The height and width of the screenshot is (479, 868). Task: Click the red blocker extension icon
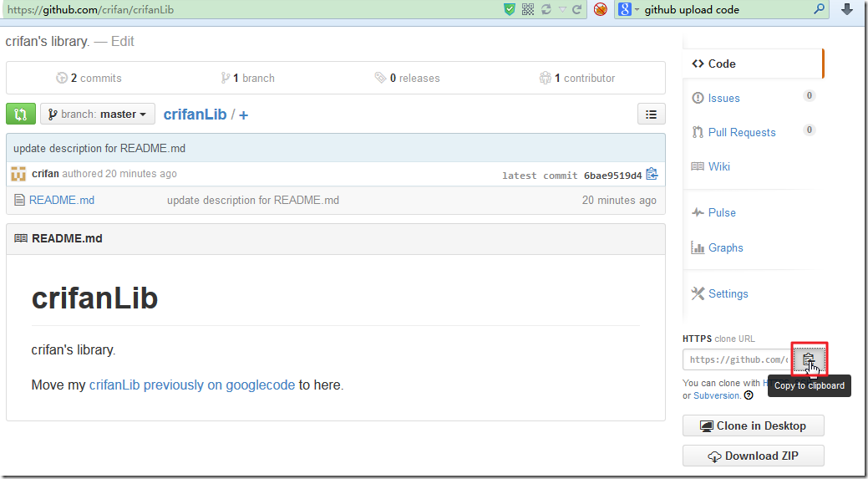click(600, 9)
